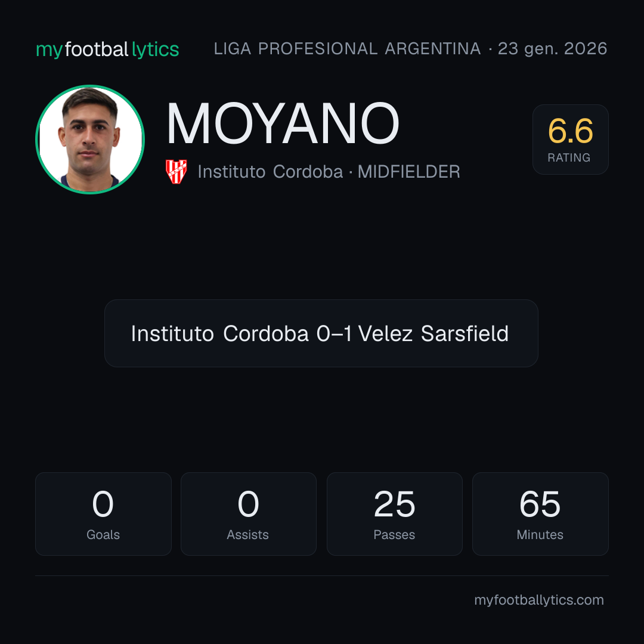Click the Instituto Cordoba team name text

270,172
